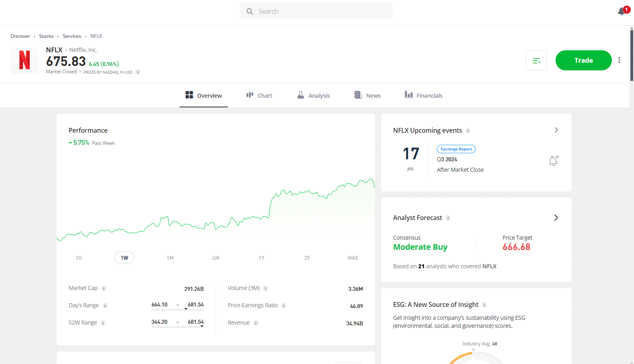Click info icon next to Volume (3M)
The image size is (634, 364).
[266, 288]
